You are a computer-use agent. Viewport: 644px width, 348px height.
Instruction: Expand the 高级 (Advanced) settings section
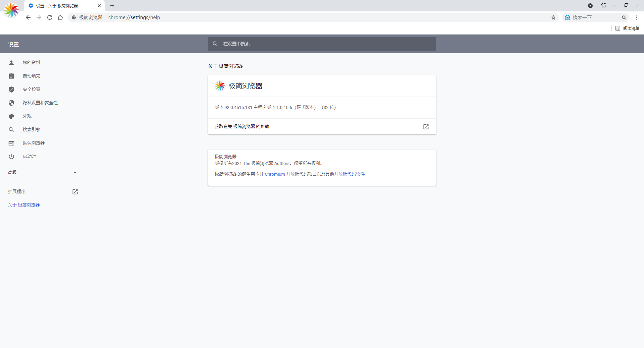click(x=42, y=172)
